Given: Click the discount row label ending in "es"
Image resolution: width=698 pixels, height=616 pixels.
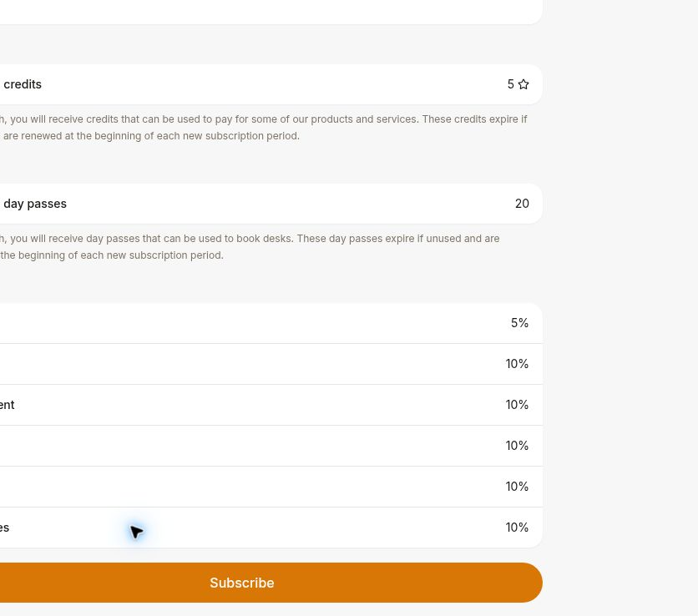Looking at the screenshot, I should click(4, 528).
